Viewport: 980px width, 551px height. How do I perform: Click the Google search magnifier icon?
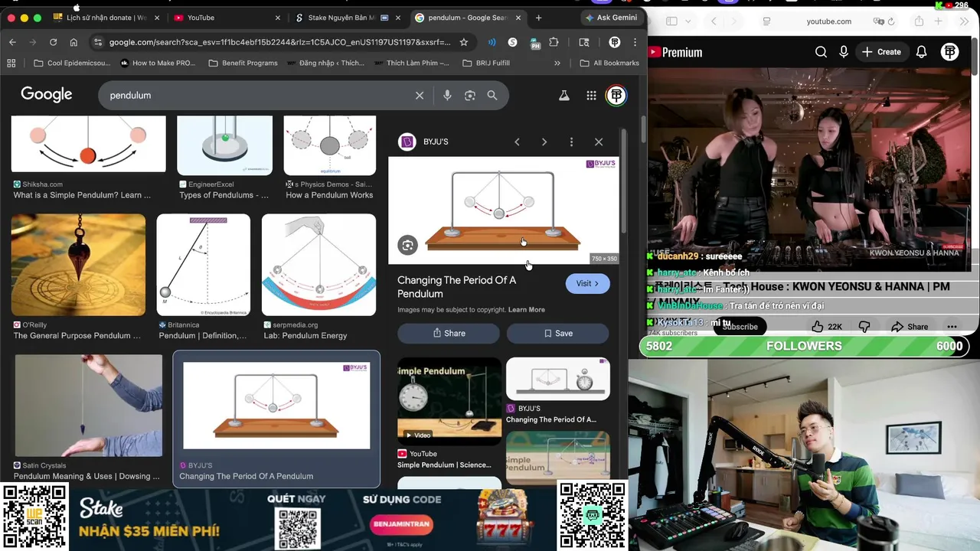(492, 96)
